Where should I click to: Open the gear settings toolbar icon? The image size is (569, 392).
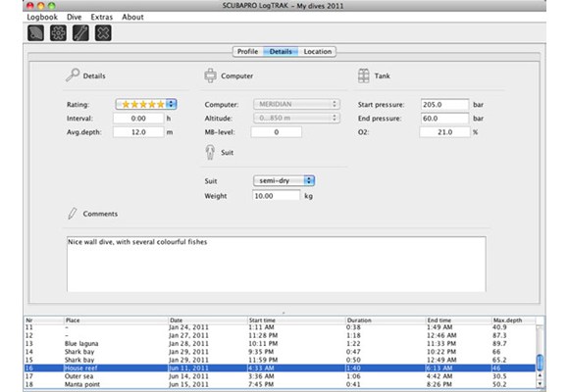58,33
